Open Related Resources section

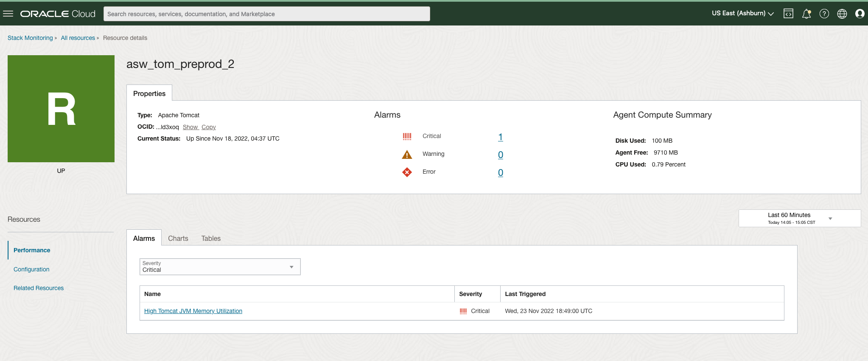pyautogui.click(x=39, y=288)
